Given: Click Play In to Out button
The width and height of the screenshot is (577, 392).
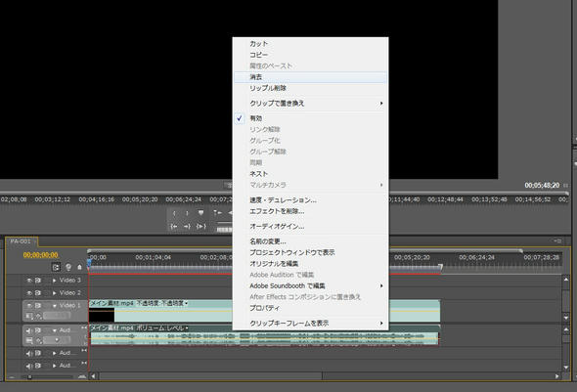Looking at the screenshot, I should pos(200,227).
